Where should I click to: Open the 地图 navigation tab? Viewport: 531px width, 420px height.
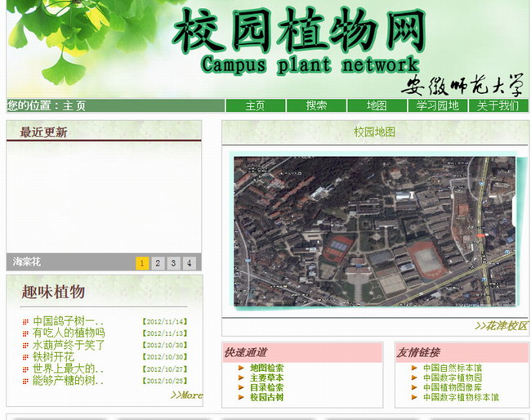coord(377,105)
